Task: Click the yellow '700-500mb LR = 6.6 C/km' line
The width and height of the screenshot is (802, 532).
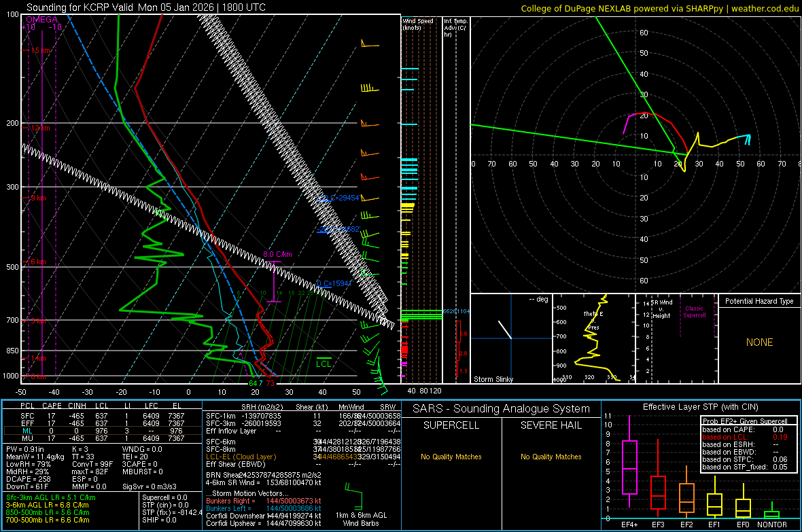Action: point(48,520)
